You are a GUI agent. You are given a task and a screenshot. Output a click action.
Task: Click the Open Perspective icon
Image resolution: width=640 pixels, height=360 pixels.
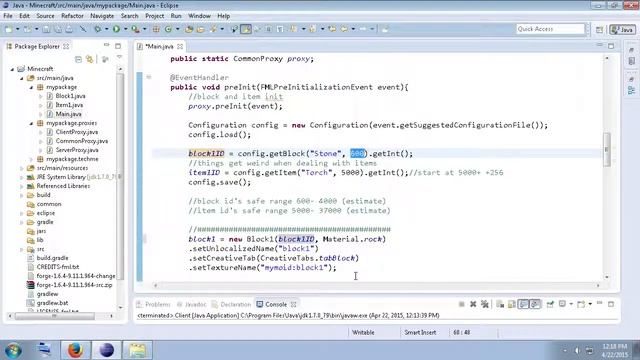point(599,29)
